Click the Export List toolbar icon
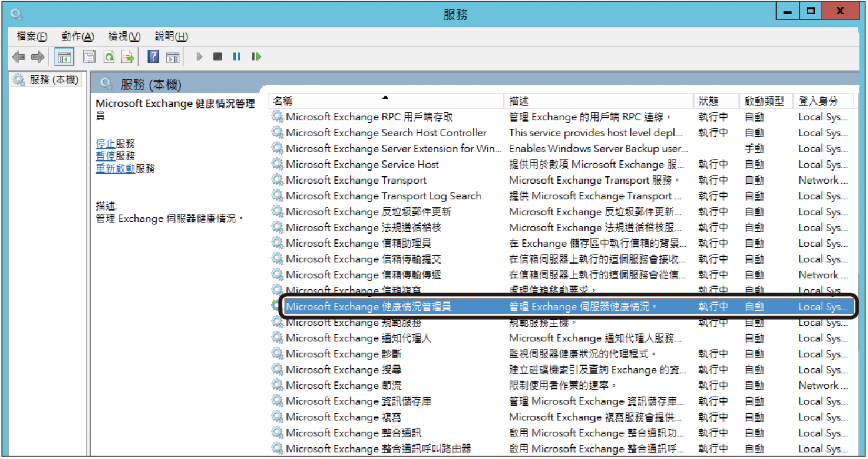868x459 pixels. click(127, 57)
